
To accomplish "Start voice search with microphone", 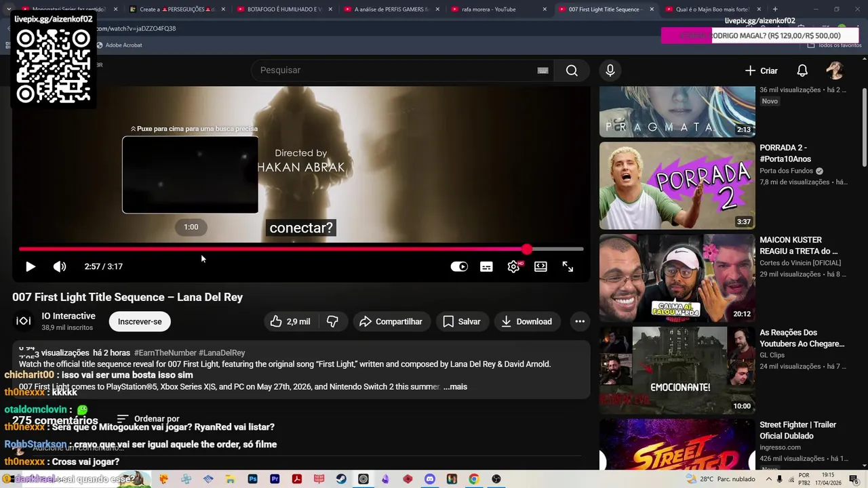I will pyautogui.click(x=610, y=70).
